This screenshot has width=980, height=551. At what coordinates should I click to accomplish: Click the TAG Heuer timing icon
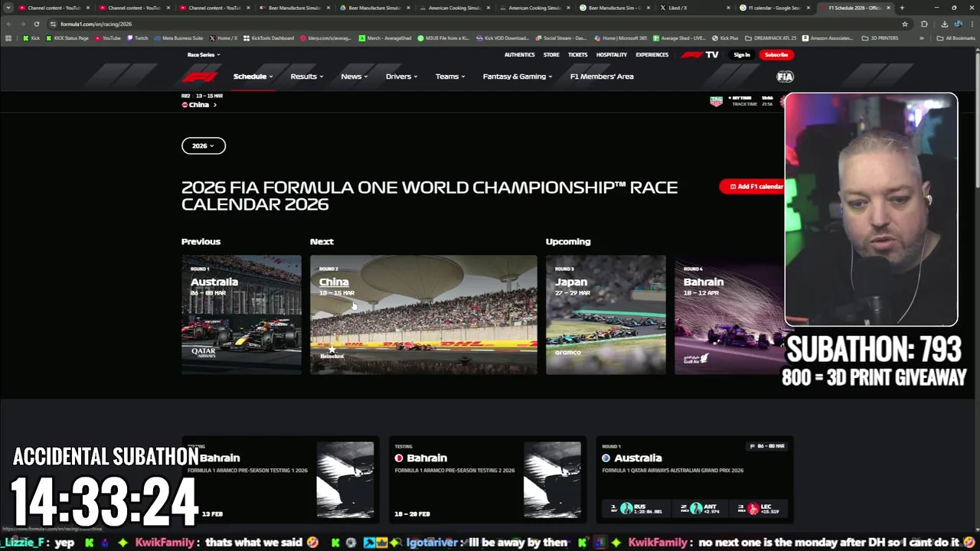point(716,101)
